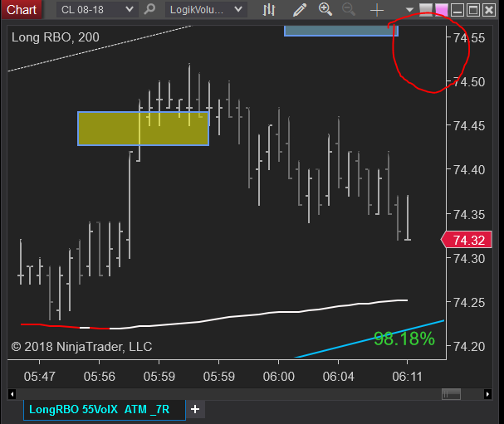Open the LogikVolu... interval dropdown
Viewport: 504px width, 424px height.
206,10
